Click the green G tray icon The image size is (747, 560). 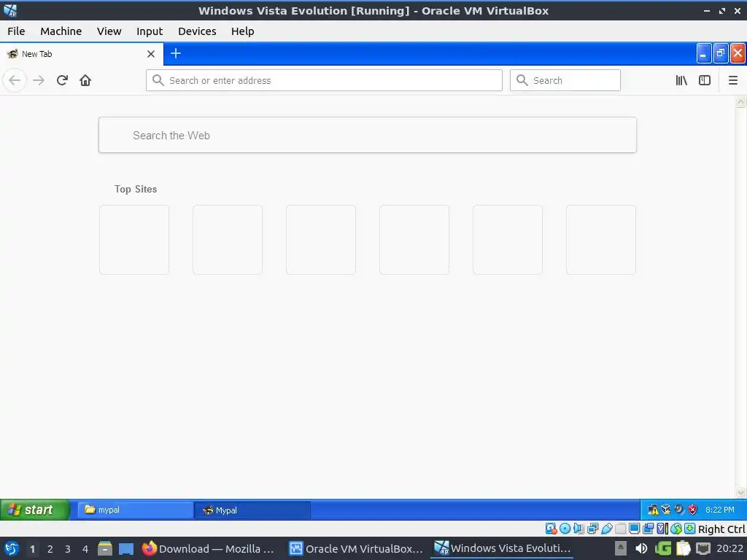coord(662,548)
